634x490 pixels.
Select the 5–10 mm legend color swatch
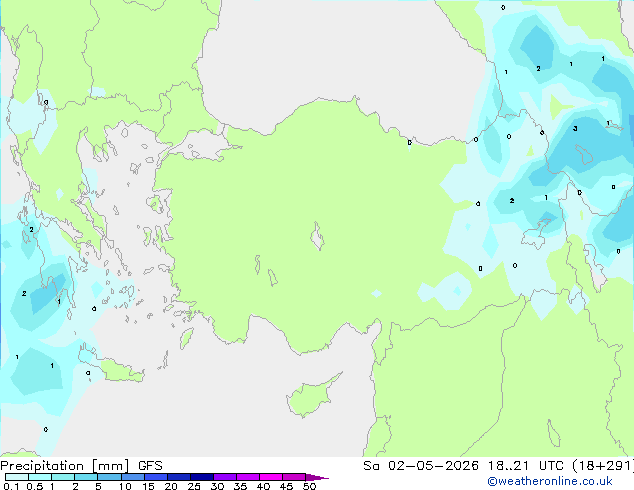[110, 477]
